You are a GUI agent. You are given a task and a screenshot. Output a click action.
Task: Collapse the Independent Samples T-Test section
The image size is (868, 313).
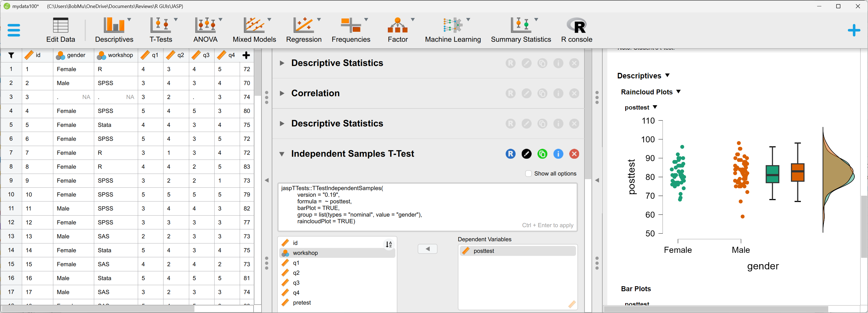click(x=282, y=154)
